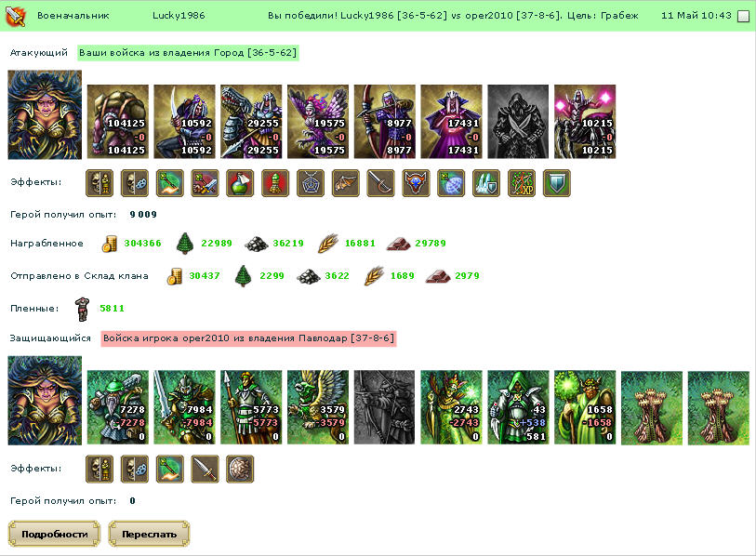The height and width of the screenshot is (556, 756).
Task: Click the sword-and-shield battle report icon
Action: (15, 16)
